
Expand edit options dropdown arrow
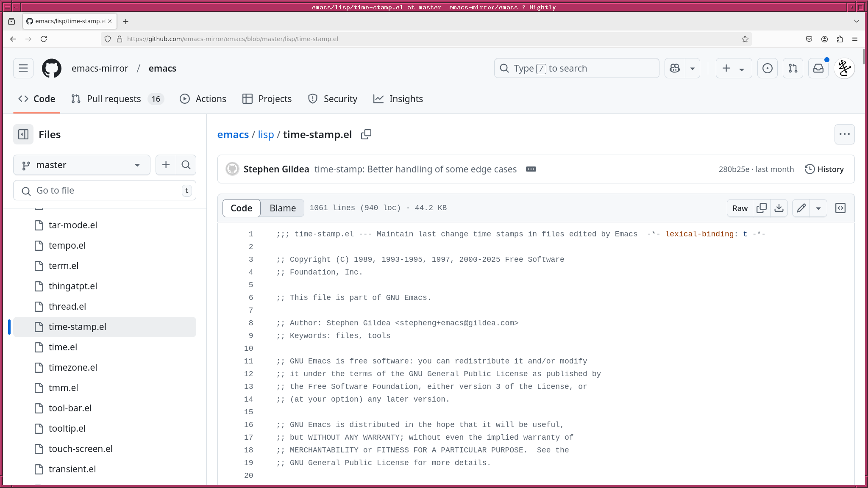[818, 208]
